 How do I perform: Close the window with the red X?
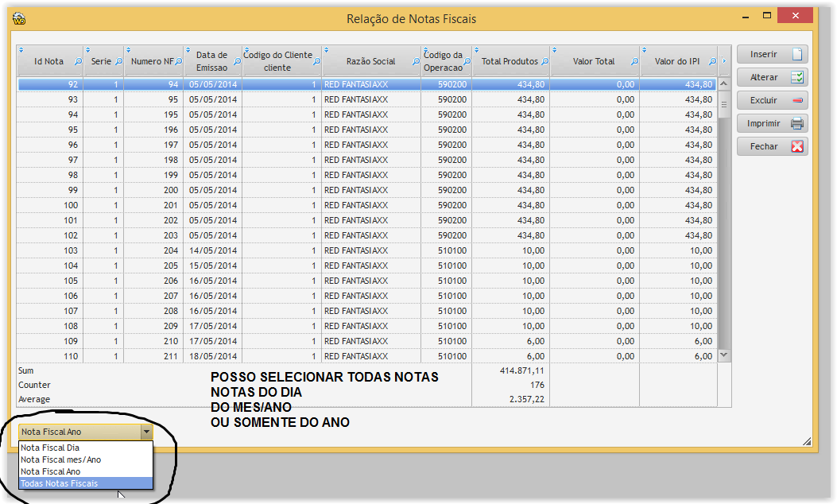[795, 15]
